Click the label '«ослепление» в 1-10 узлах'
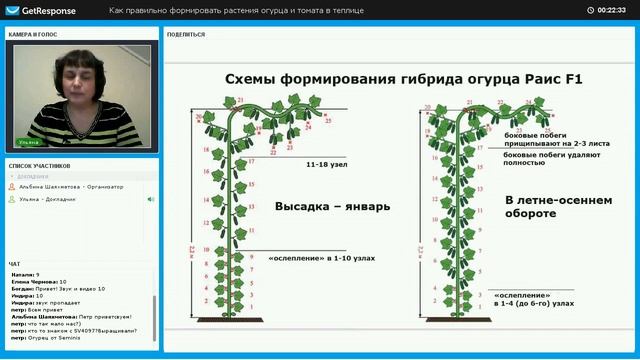Image resolution: width=640 pixels, height=360 pixels. point(322,258)
